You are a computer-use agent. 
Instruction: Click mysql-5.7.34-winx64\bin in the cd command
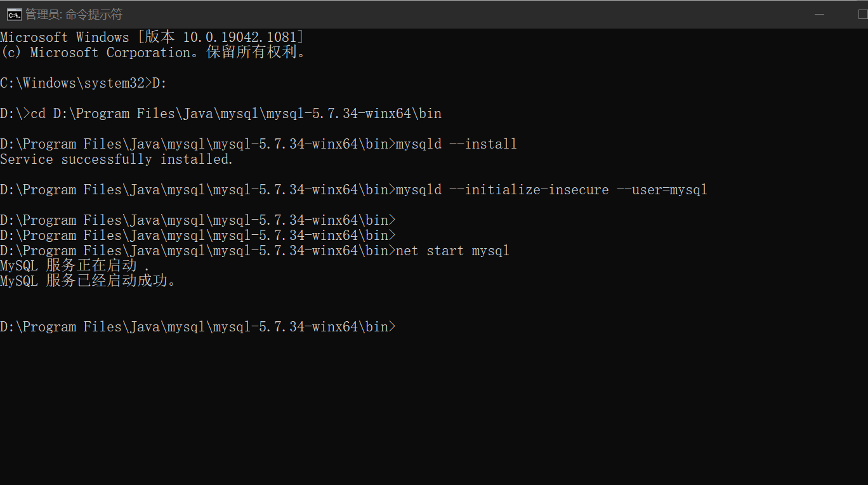point(354,114)
